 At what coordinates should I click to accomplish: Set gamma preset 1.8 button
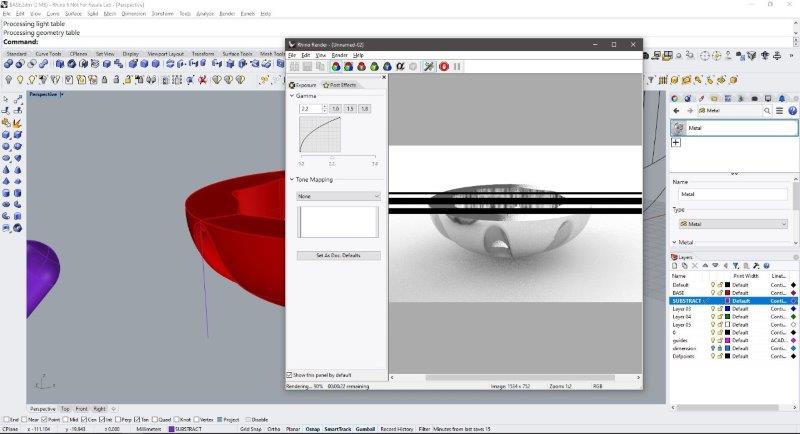[x=364, y=109]
